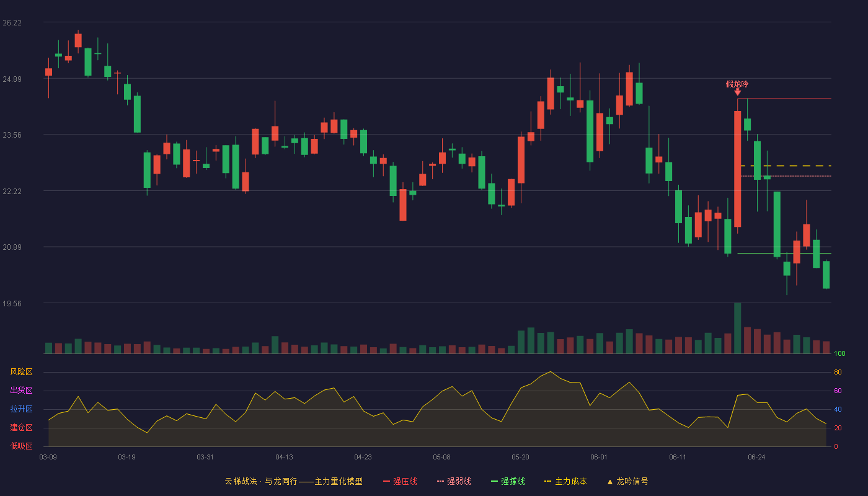Click the orange 80 indicator axis value
This screenshot has width=868, height=496.
[x=838, y=373]
